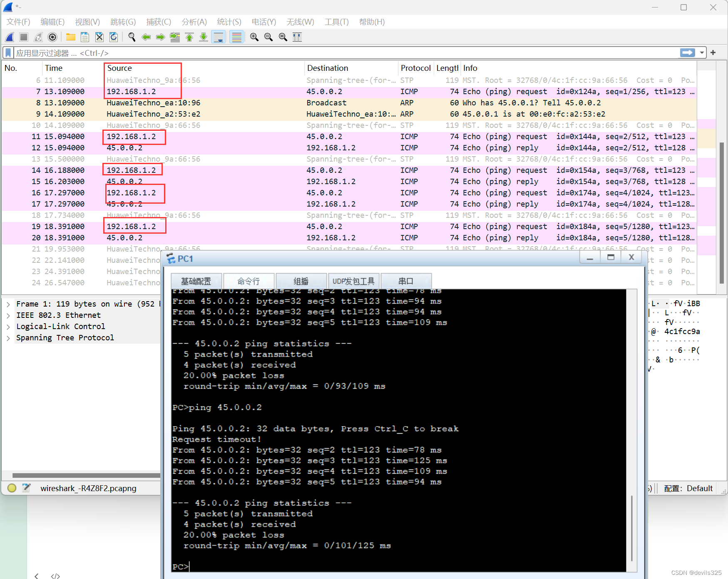Add a display filter button with plus
This screenshot has height=579, width=728.
point(713,52)
